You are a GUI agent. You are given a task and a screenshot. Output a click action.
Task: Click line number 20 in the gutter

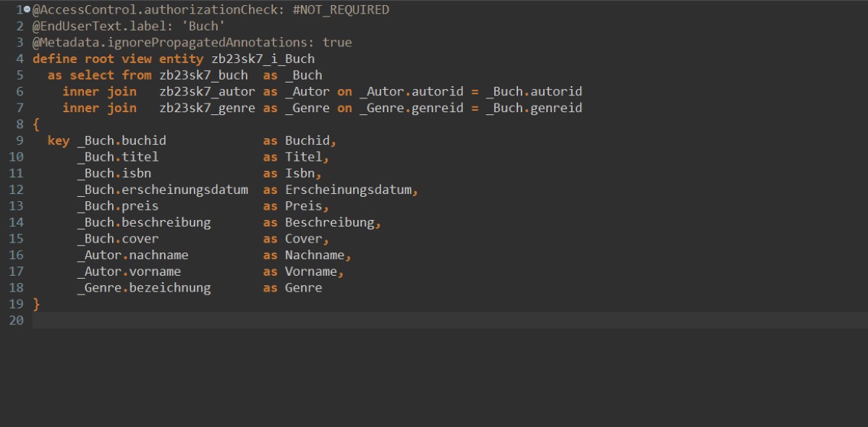pos(16,321)
